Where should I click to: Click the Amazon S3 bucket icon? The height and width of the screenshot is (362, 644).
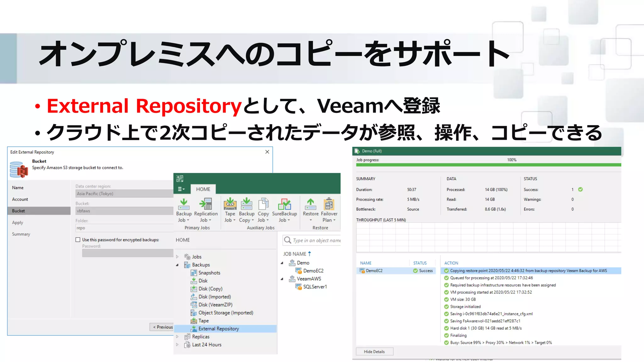[19, 169]
